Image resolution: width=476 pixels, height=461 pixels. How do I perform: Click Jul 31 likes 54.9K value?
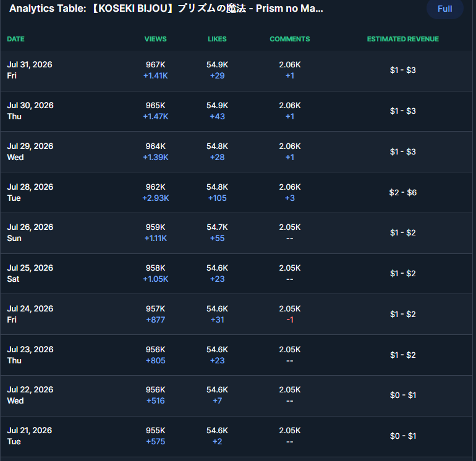(218, 65)
